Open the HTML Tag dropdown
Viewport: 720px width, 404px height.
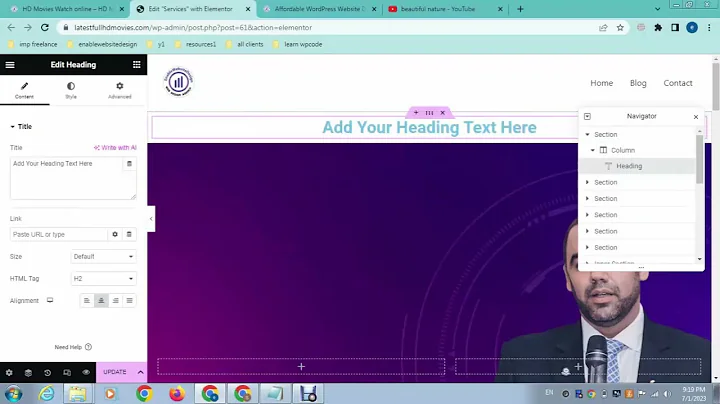(103, 279)
